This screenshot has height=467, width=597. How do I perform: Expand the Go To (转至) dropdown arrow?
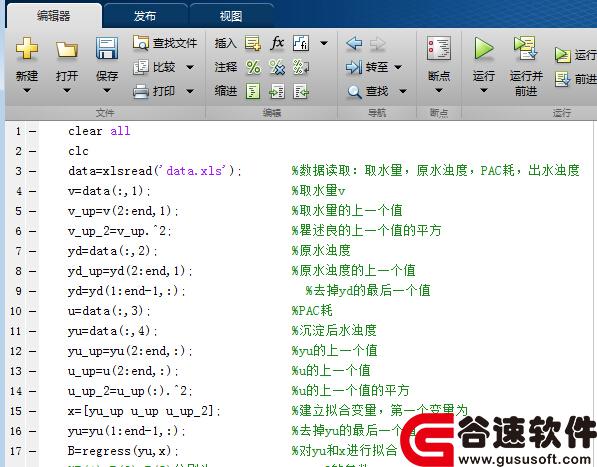398,67
